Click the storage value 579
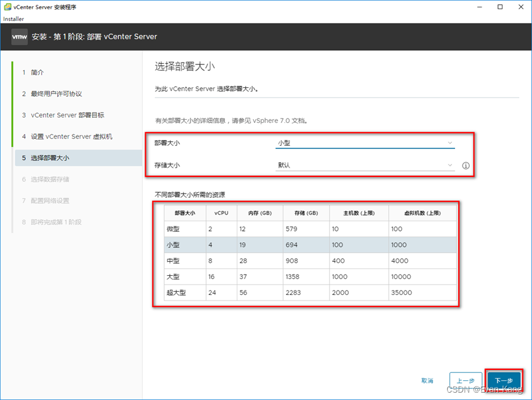Viewport: 532px width, 400px height. 292,229
